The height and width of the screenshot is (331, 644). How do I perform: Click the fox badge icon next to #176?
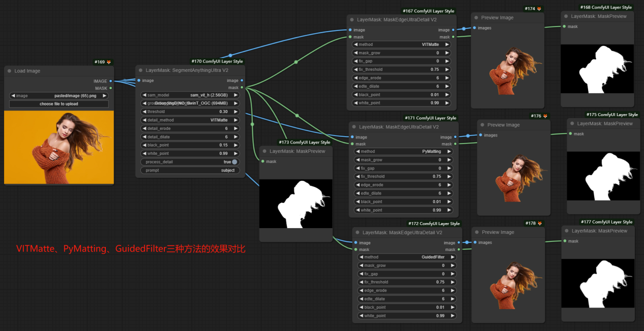pos(545,116)
